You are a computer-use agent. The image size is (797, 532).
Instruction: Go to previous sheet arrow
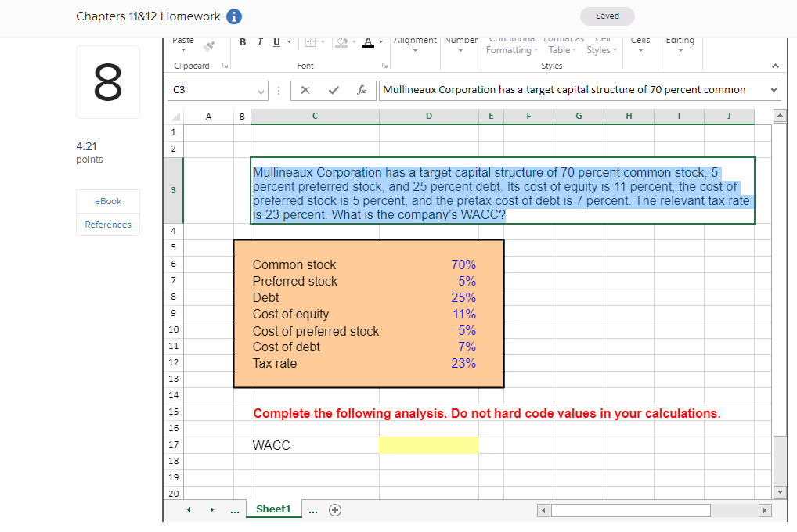pyautogui.click(x=189, y=509)
